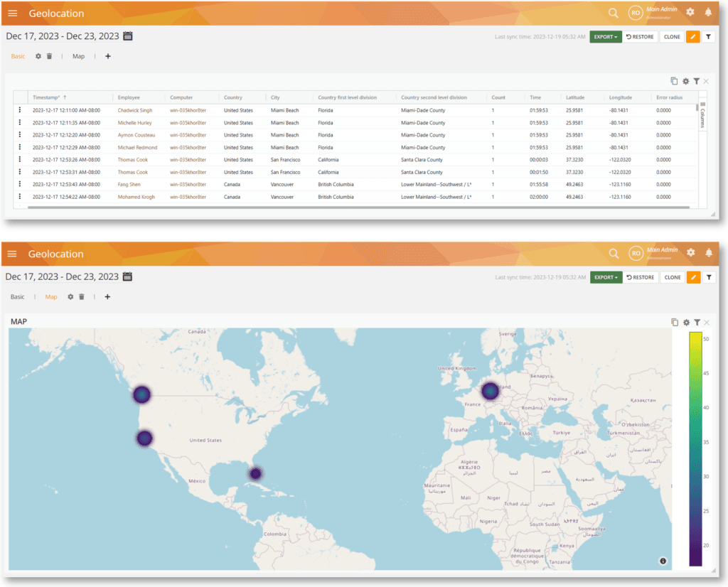Click RESTORE button in bottom window
This screenshot has height=587, width=728.
click(x=641, y=277)
